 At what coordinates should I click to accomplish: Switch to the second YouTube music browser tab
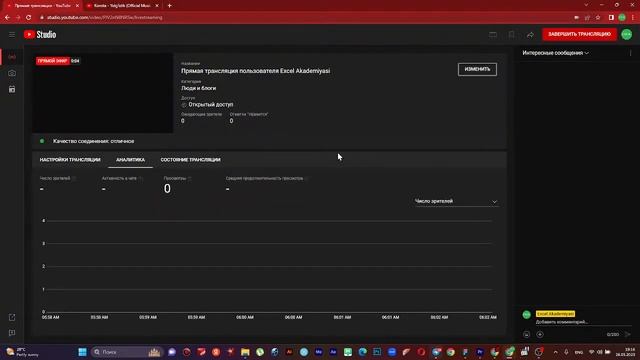pos(122,6)
